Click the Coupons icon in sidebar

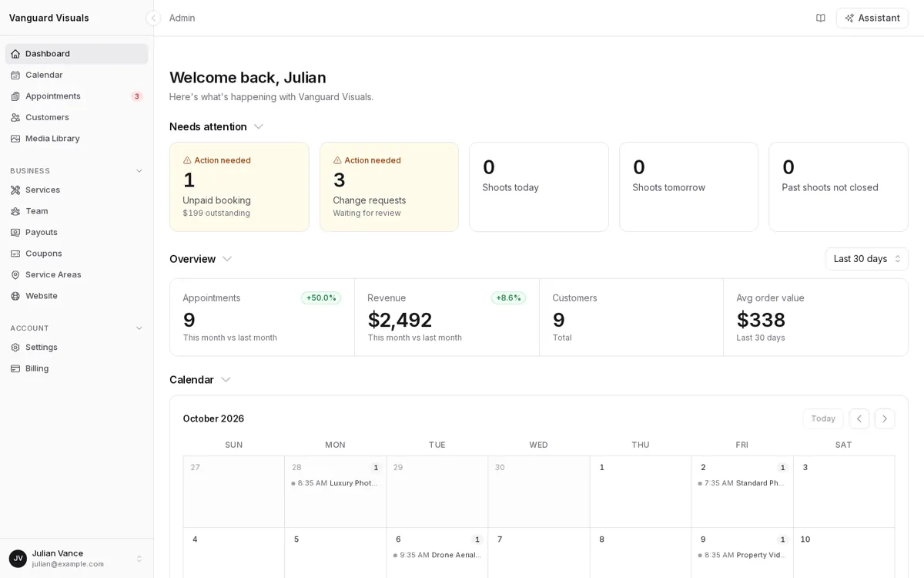tap(15, 254)
